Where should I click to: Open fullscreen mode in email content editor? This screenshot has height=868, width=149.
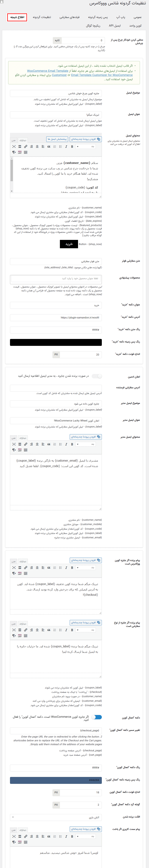pyautogui.click(x=14, y=147)
